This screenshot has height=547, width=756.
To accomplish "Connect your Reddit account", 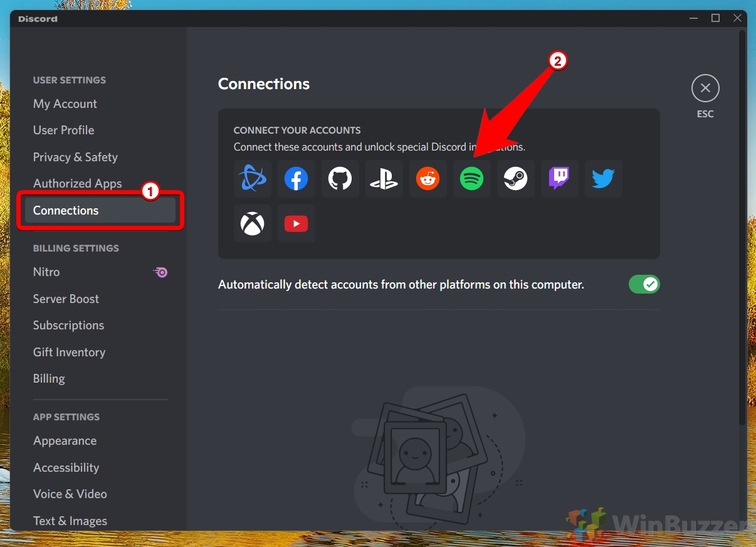I will point(428,179).
